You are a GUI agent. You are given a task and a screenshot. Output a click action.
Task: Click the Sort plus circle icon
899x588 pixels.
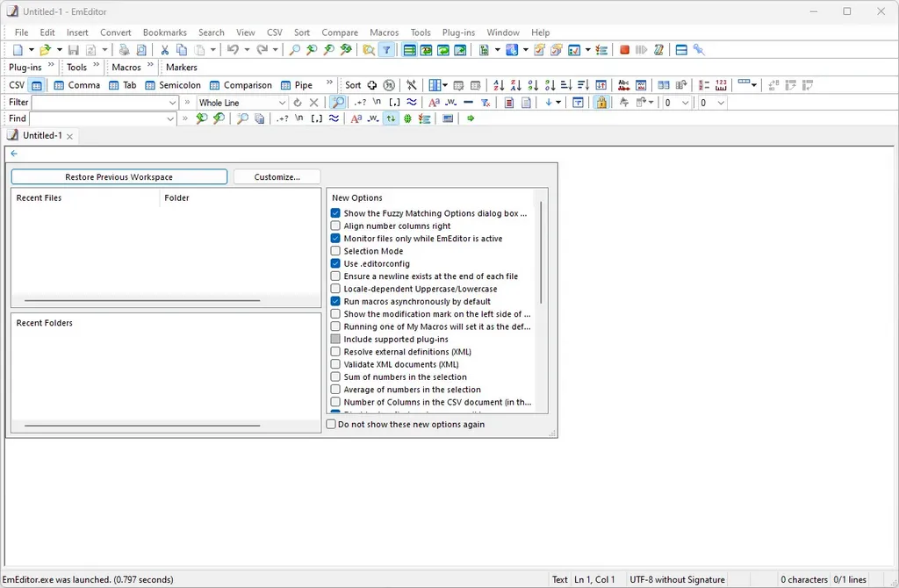372,85
